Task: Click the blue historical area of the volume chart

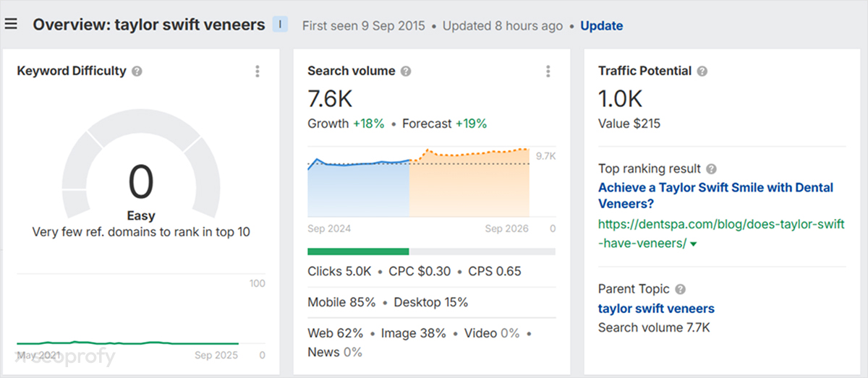Action: pyautogui.click(x=358, y=192)
